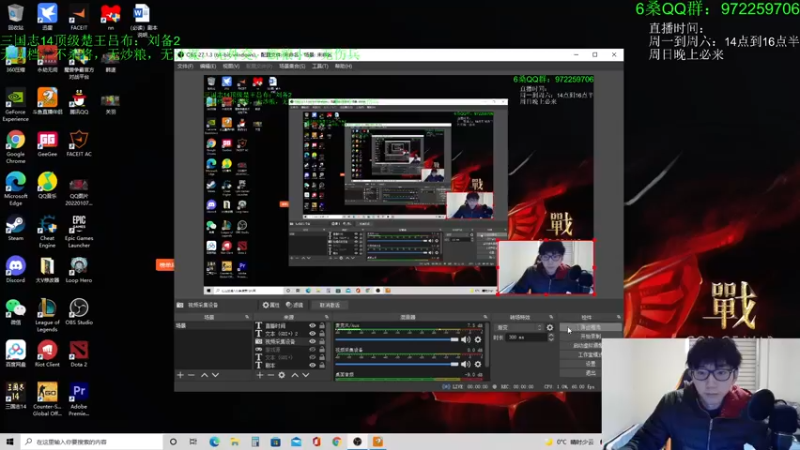Open Task View on the taskbar
Viewport: 800px width, 450px height.
(x=193, y=442)
